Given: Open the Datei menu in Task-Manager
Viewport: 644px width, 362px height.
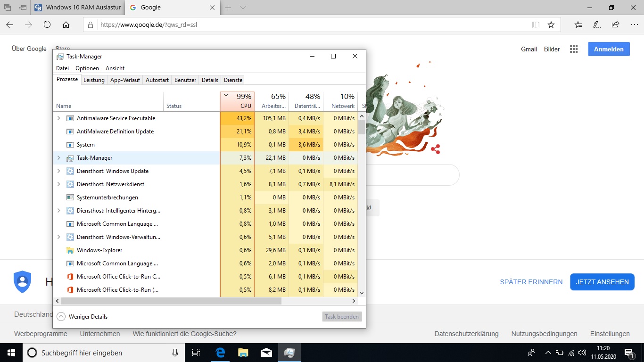Looking at the screenshot, I should [x=62, y=68].
